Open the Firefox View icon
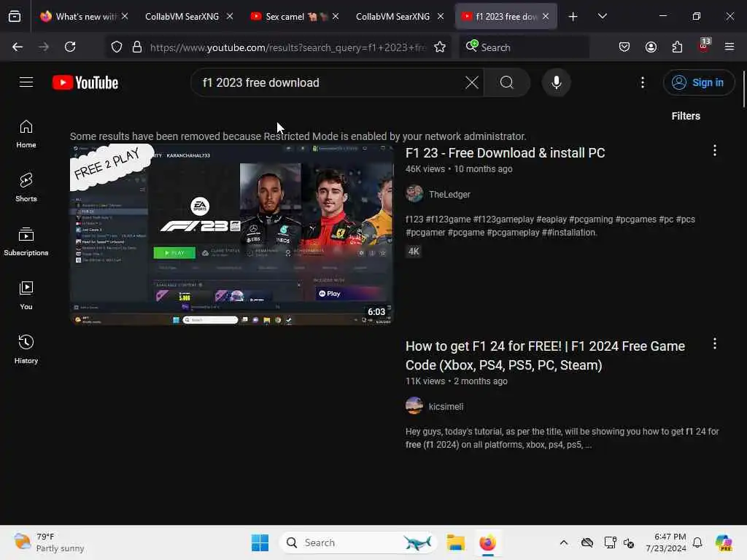This screenshot has height=560, width=747. 15,17
